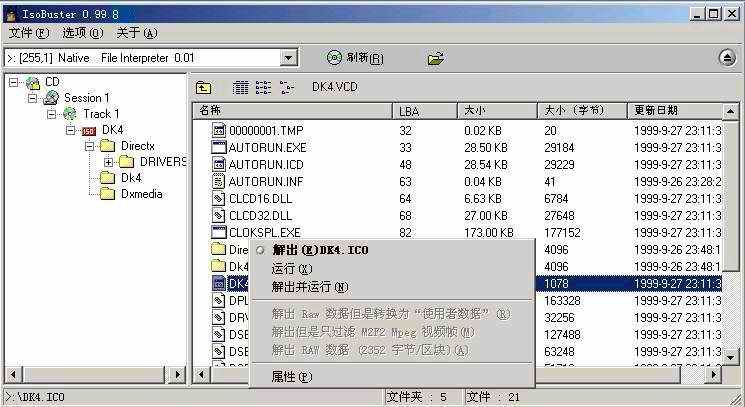Click the IsoBuster title bar icon
Viewport: 745px width, 407px height.
pyautogui.click(x=11, y=14)
